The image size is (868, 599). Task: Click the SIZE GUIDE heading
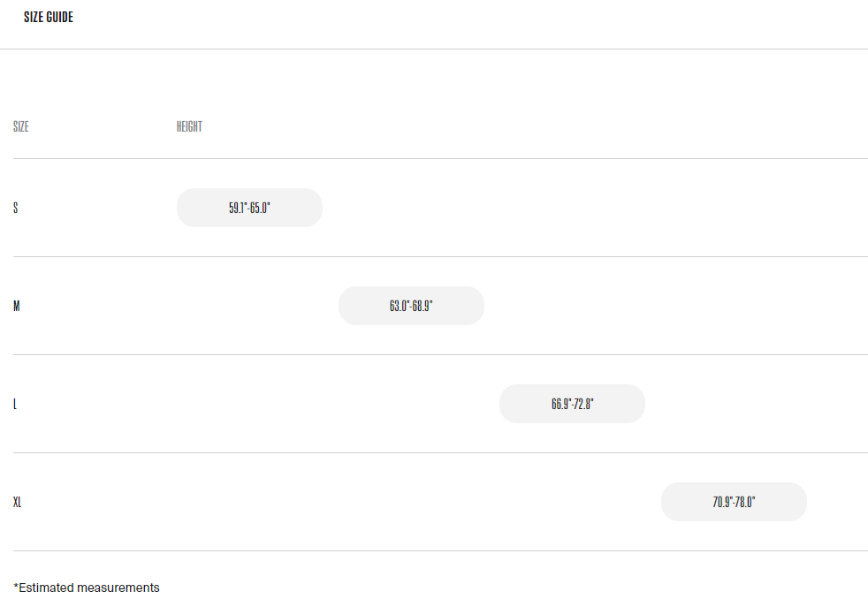click(x=49, y=18)
